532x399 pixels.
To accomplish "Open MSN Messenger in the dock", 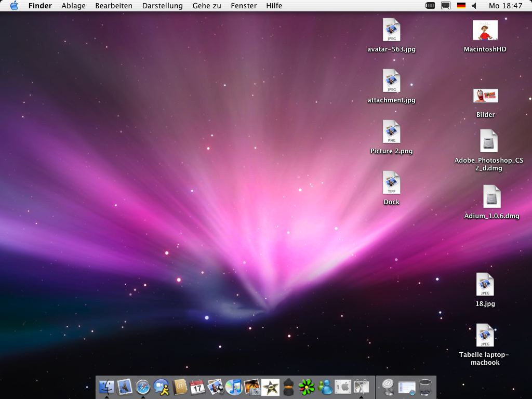I will click(325, 387).
